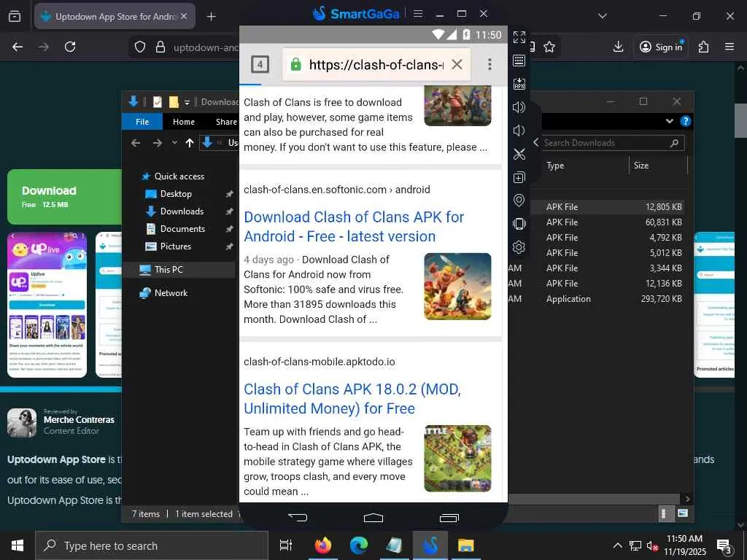Image resolution: width=747 pixels, height=560 pixels.
Task: Open Firefox list all tabs dropdown
Action: [x=602, y=16]
